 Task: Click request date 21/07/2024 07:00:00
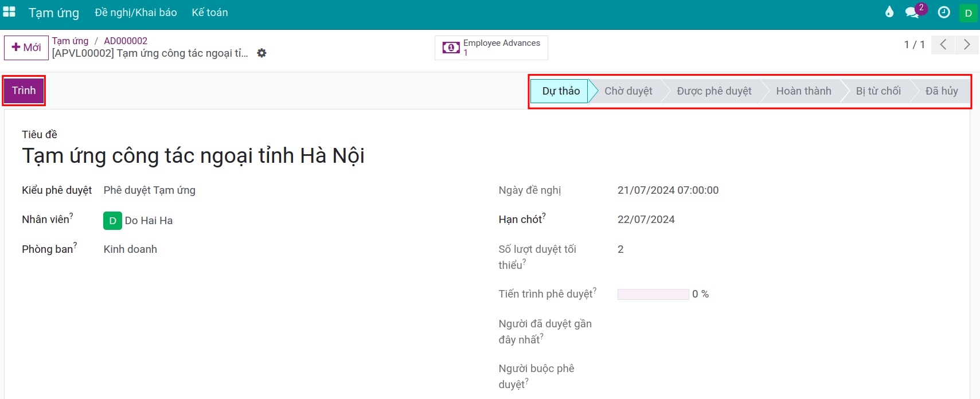[668, 190]
